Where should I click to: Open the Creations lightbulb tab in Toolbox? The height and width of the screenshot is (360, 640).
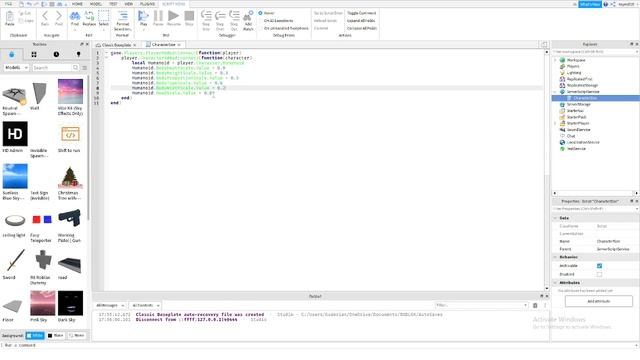point(78,54)
